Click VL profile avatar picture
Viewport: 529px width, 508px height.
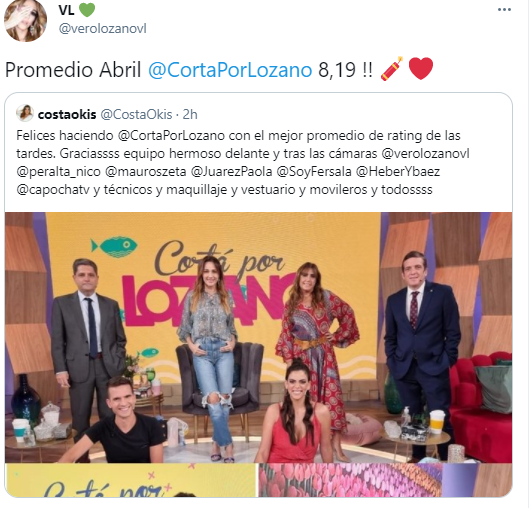(26, 21)
